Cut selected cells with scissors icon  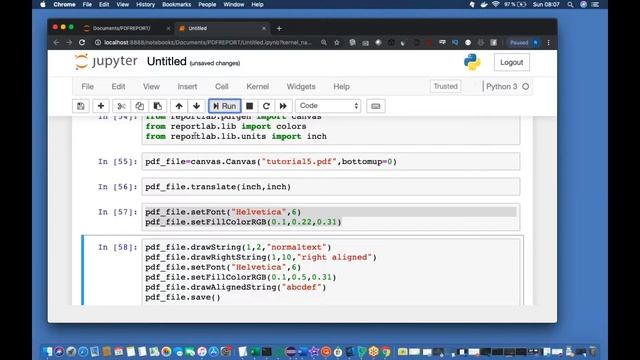(121, 106)
